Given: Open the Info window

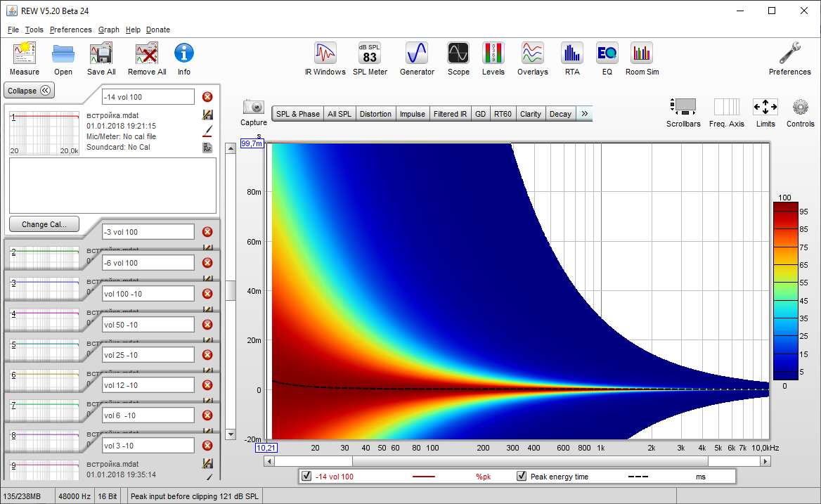Looking at the screenshot, I should tap(183, 58).
